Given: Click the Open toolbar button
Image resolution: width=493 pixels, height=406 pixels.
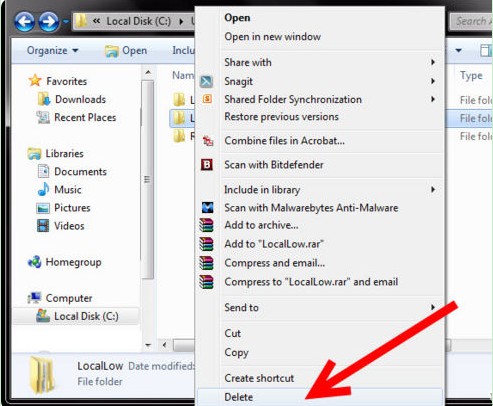Looking at the screenshot, I should (126, 51).
